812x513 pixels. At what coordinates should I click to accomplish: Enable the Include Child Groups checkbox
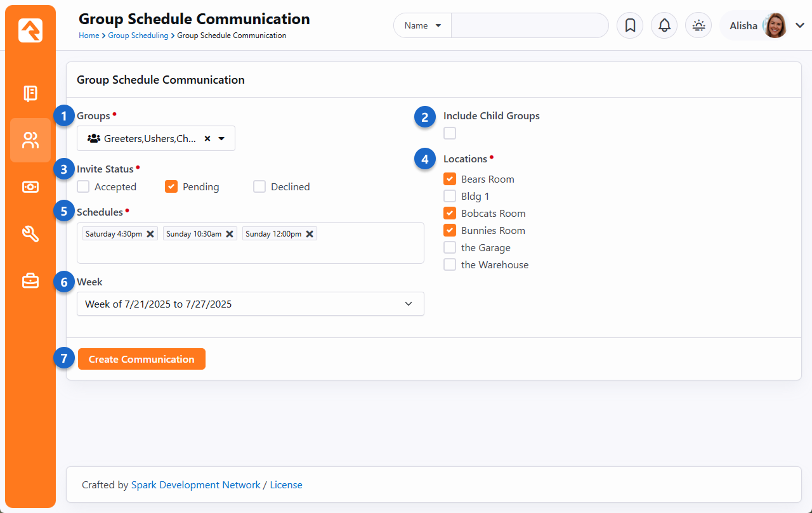[450, 133]
